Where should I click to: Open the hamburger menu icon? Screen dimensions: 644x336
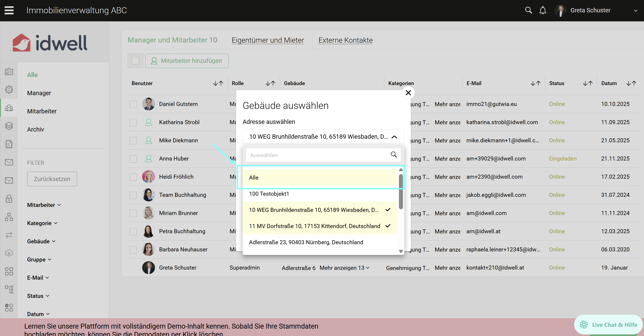9,10
